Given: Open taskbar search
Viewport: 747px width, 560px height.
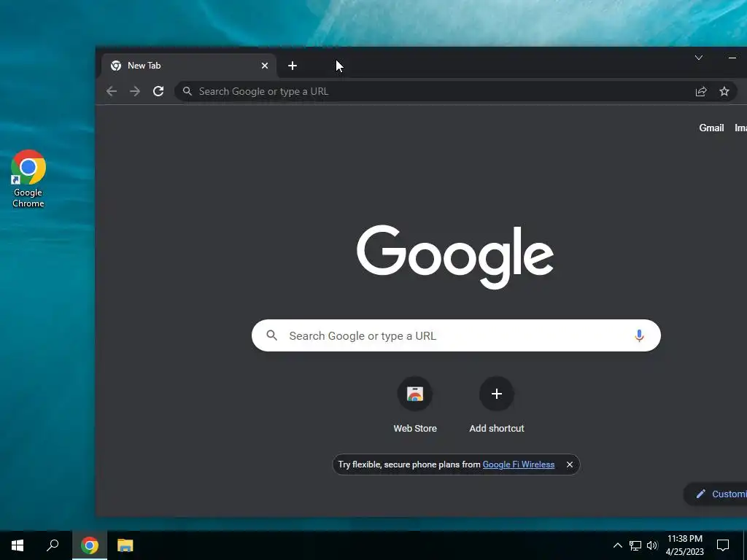Looking at the screenshot, I should click(53, 545).
